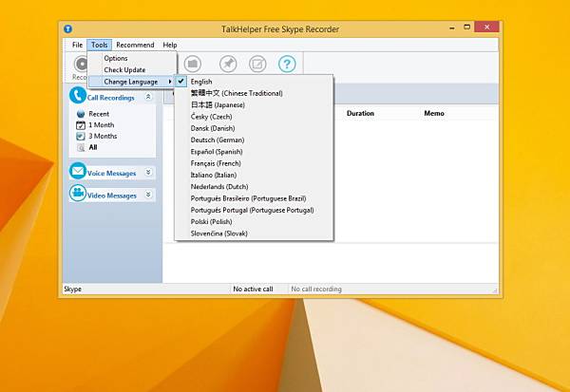Click the Recent filter icon
570x392 pixels.
pos(81,114)
